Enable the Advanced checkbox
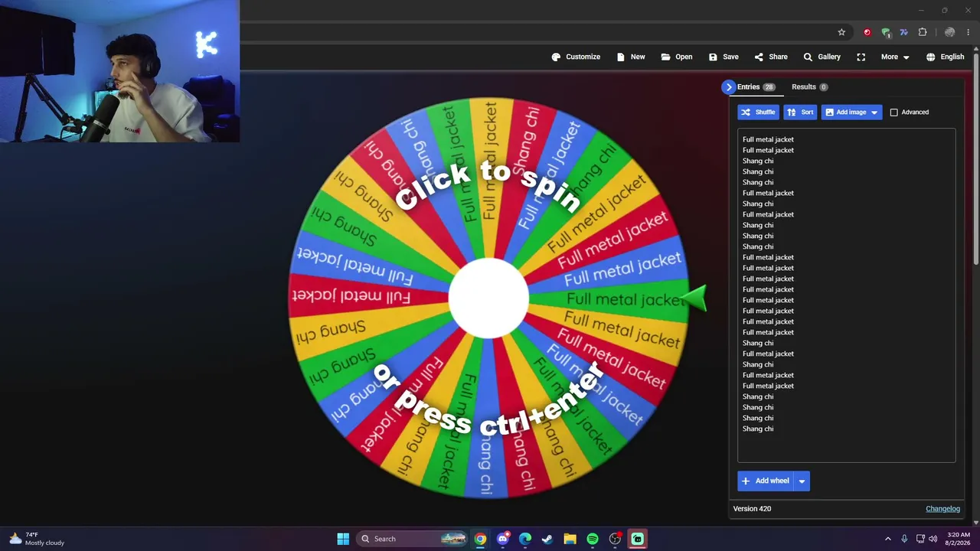This screenshot has height=551, width=980. (x=893, y=112)
